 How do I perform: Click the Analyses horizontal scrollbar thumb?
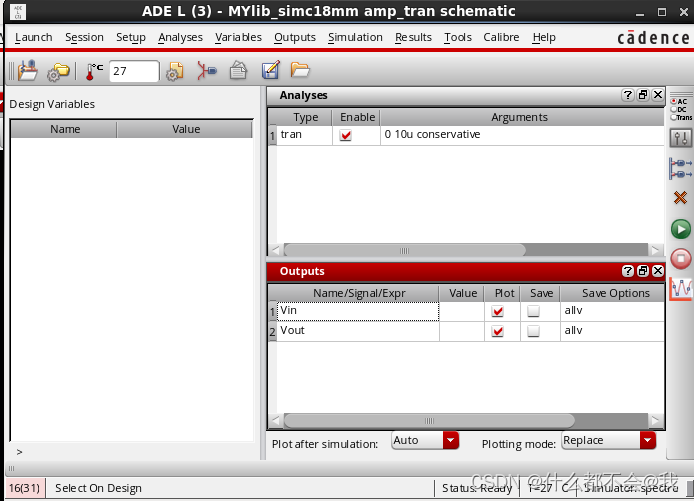(405, 250)
